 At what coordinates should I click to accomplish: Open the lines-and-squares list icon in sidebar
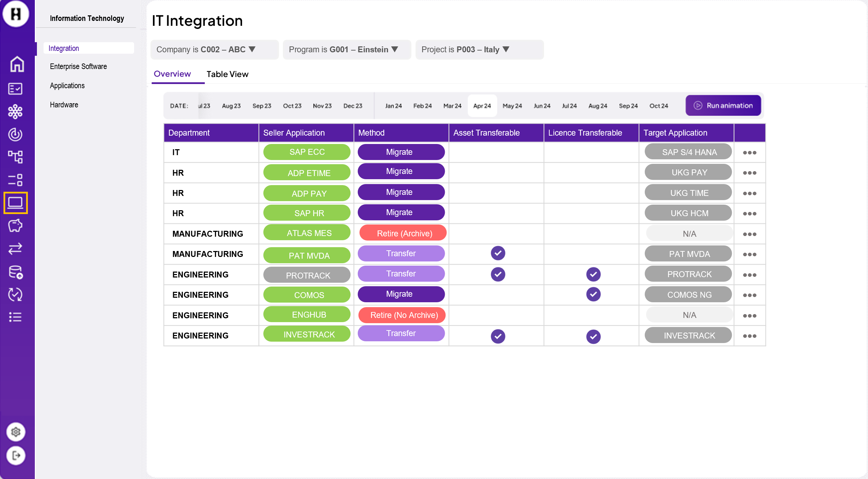click(15, 180)
